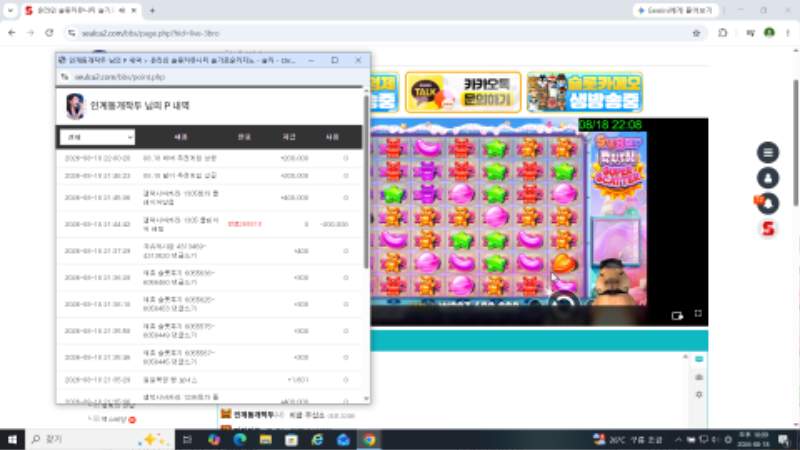Open the chat bubble icon beside the chat panel
Viewport: 800px width, 450px height.
click(699, 359)
